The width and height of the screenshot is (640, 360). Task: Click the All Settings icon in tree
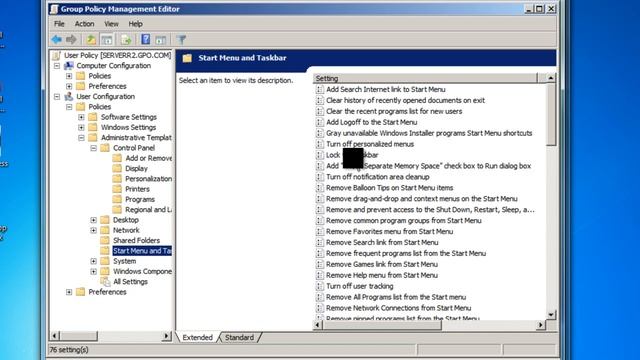click(x=105, y=282)
